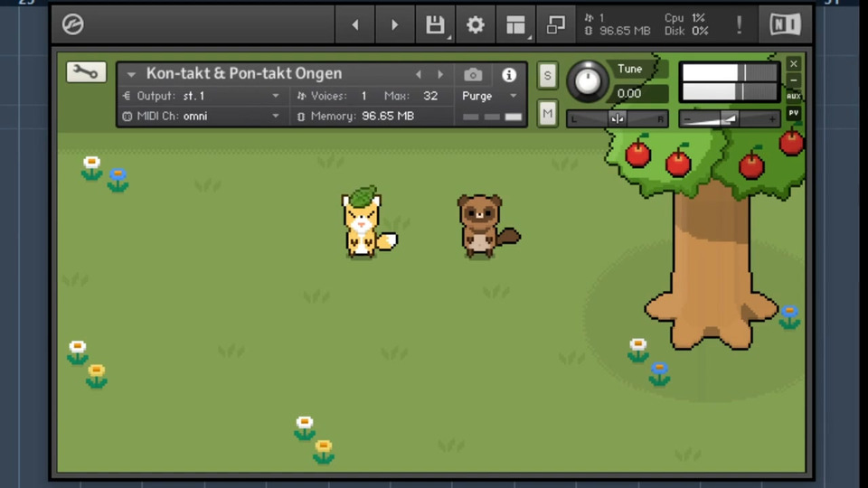Click the NI logo
The image size is (868, 488).
pyautogui.click(x=785, y=24)
